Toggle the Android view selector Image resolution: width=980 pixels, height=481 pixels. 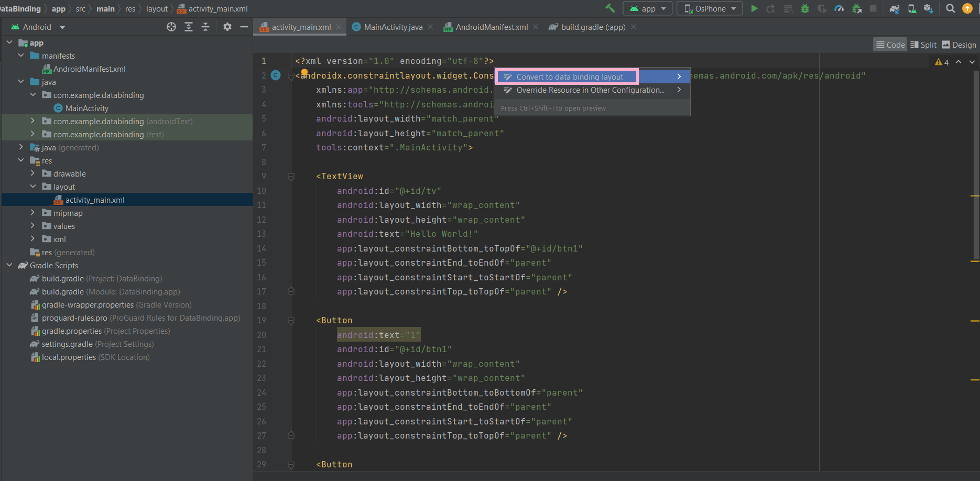37,26
